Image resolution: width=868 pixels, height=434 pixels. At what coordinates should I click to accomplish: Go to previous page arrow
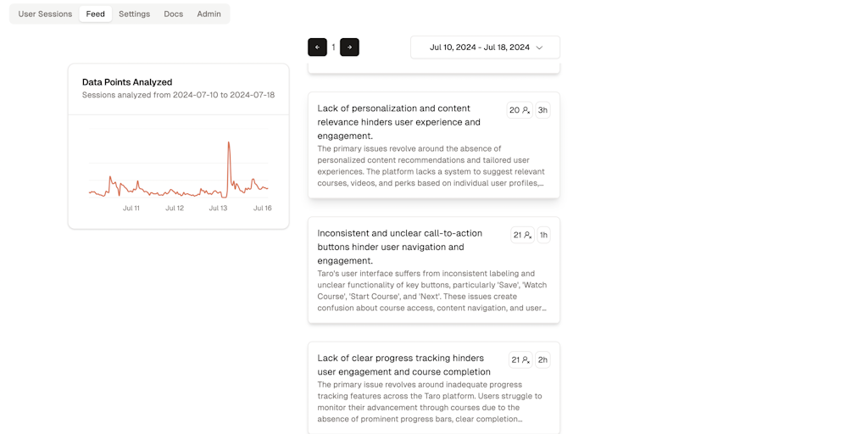coord(317,47)
